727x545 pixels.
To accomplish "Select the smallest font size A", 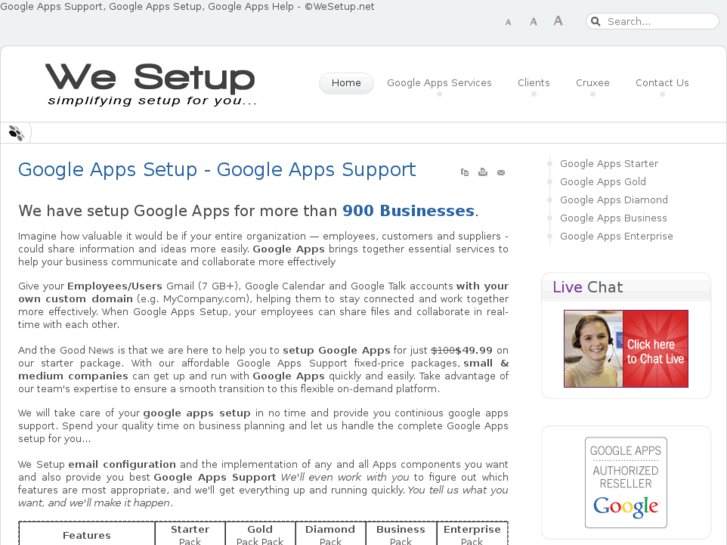I will pos(508,22).
